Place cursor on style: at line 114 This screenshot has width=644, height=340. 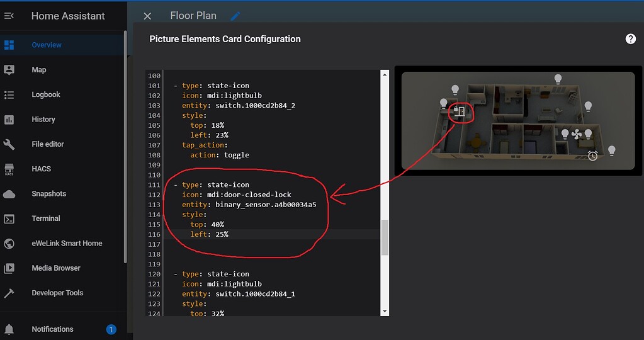point(195,214)
